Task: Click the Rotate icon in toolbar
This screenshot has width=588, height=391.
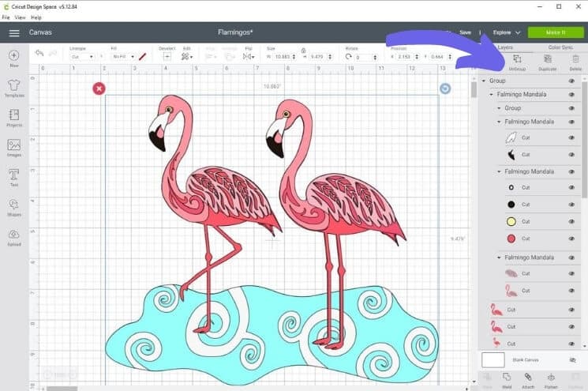Action: point(349,57)
